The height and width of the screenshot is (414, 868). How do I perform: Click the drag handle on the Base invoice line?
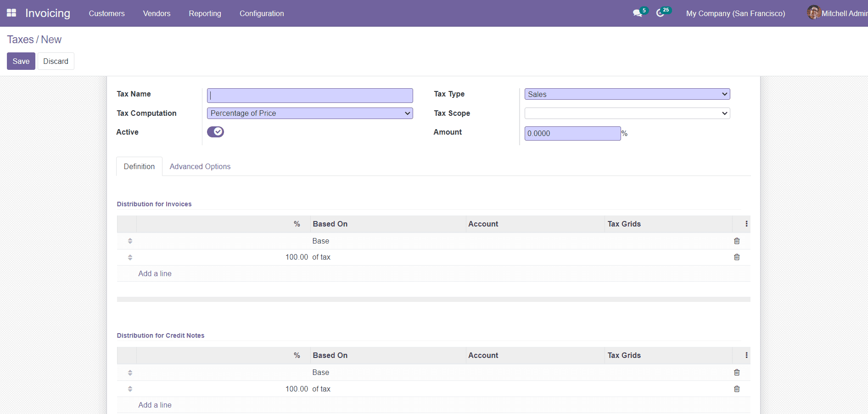point(130,241)
